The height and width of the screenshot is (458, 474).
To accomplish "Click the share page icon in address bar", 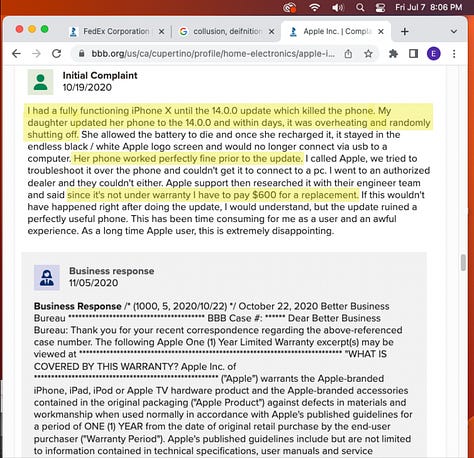I will 348,53.
